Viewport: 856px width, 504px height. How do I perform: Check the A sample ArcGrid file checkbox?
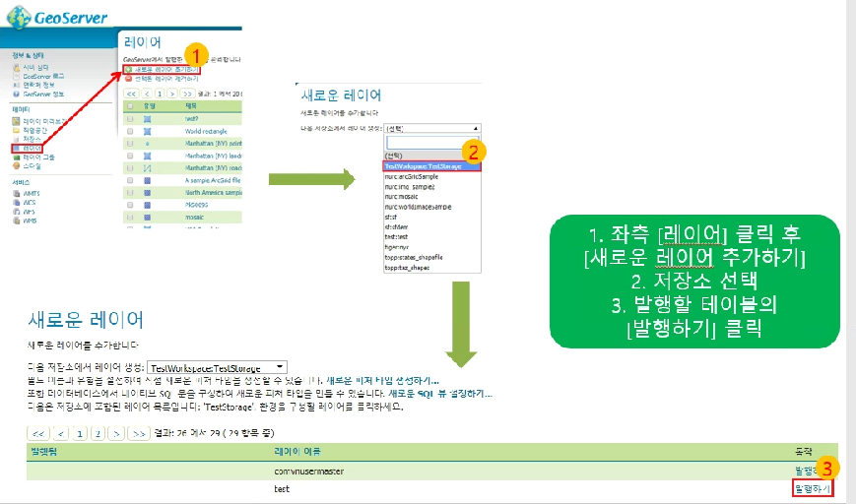tap(130, 180)
